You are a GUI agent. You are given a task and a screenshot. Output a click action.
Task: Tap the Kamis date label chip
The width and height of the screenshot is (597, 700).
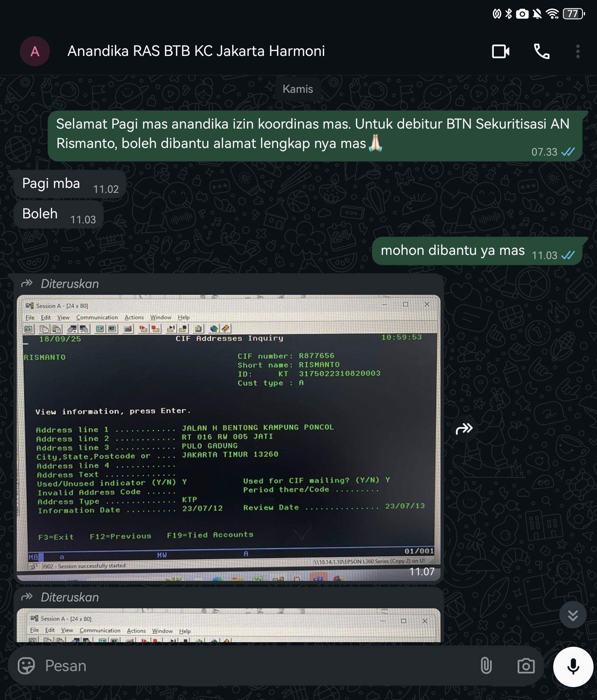298,89
